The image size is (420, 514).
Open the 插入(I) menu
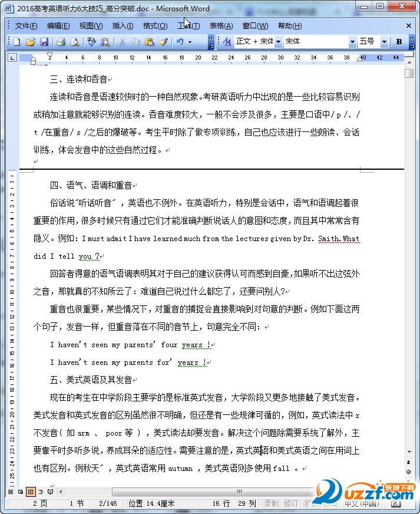tap(123, 26)
